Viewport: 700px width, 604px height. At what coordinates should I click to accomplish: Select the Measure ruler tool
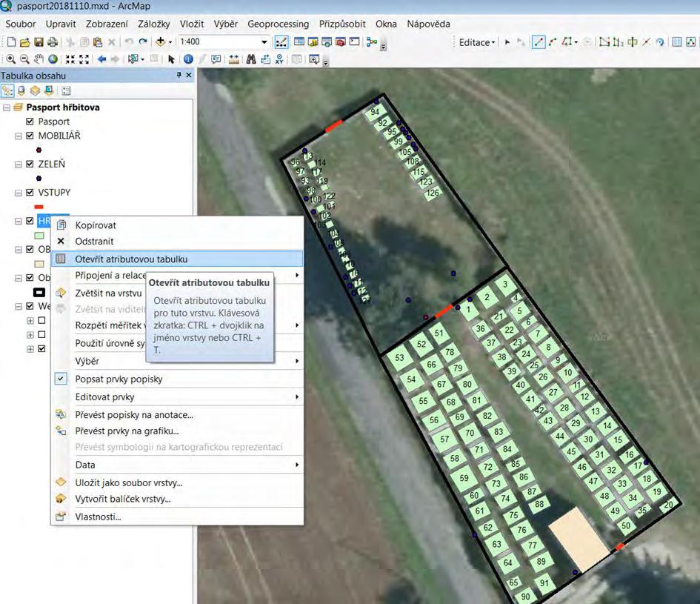(233, 59)
